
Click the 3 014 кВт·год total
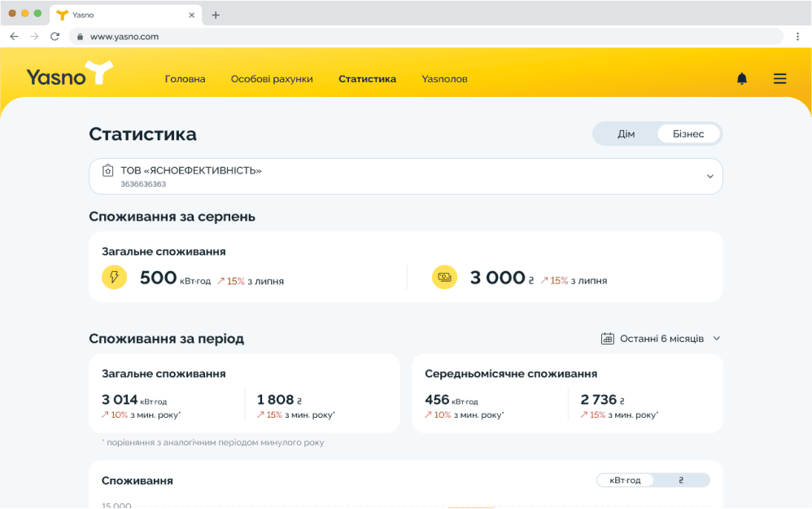134,400
